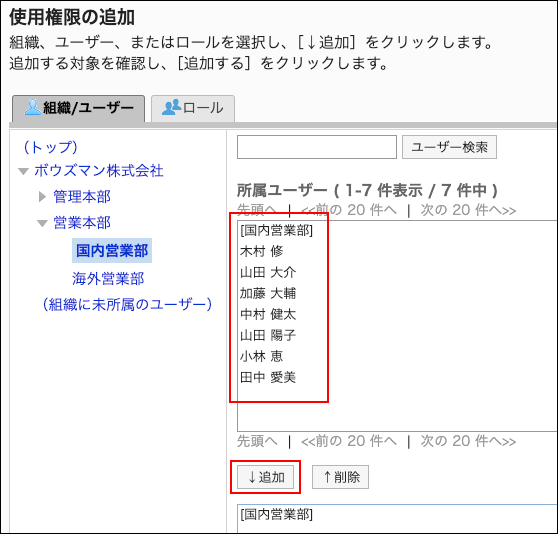The width and height of the screenshot is (558, 534).
Task: Select 加藤 大輔 in the user list
Action: pyautogui.click(x=268, y=294)
